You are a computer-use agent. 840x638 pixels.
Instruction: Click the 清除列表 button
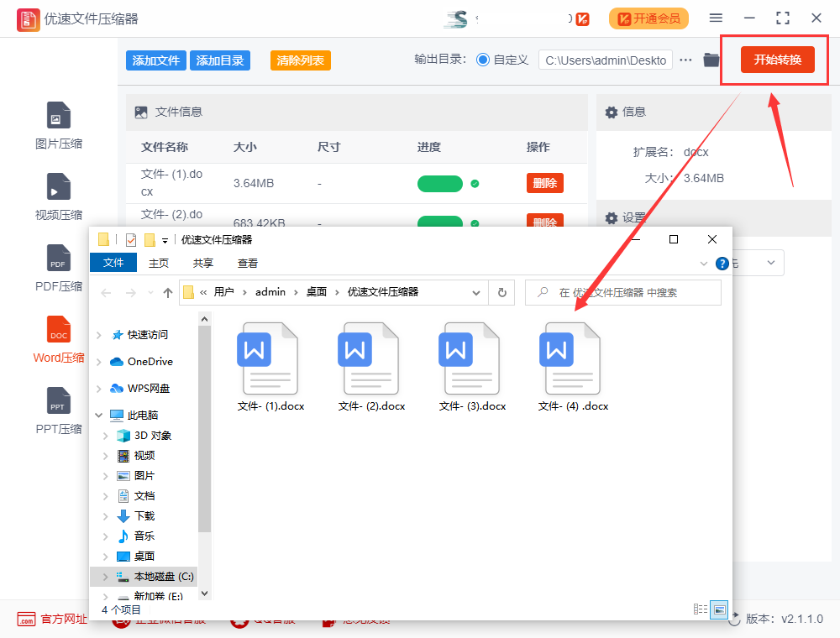pyautogui.click(x=301, y=60)
